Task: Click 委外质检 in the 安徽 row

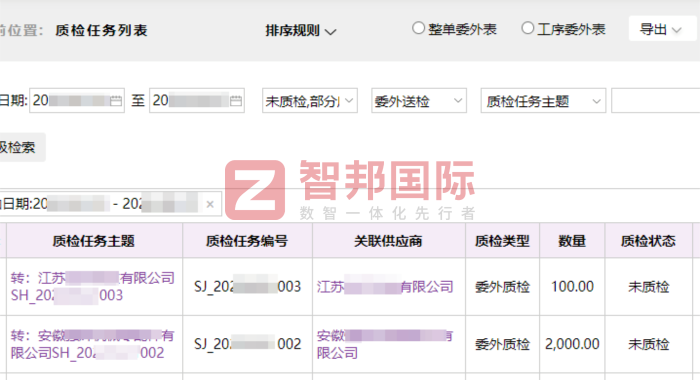Action: (x=502, y=344)
